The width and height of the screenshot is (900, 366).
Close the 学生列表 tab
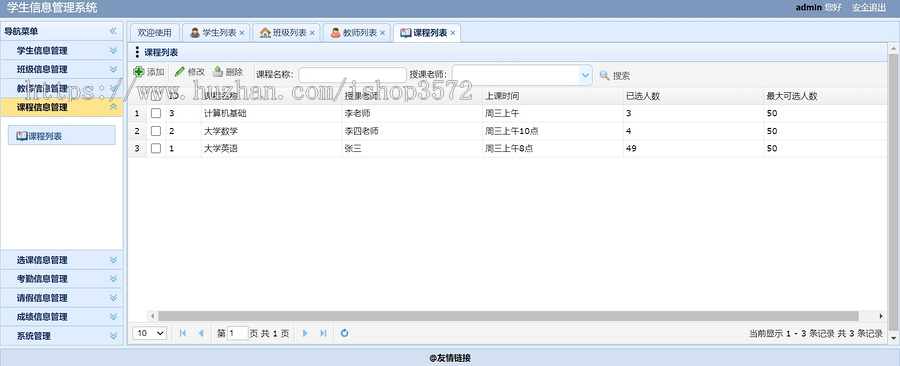[x=242, y=33]
